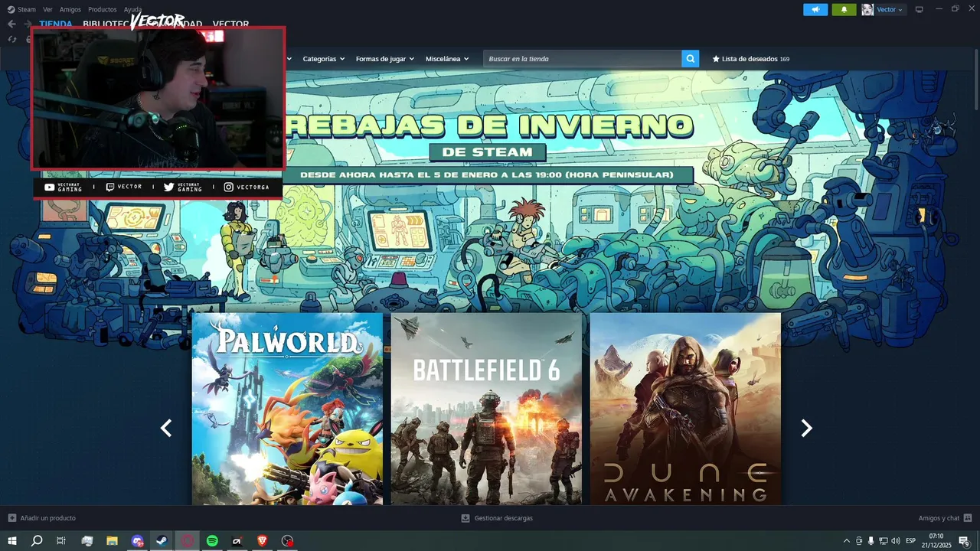Open the Palworld game capsule

click(x=287, y=409)
